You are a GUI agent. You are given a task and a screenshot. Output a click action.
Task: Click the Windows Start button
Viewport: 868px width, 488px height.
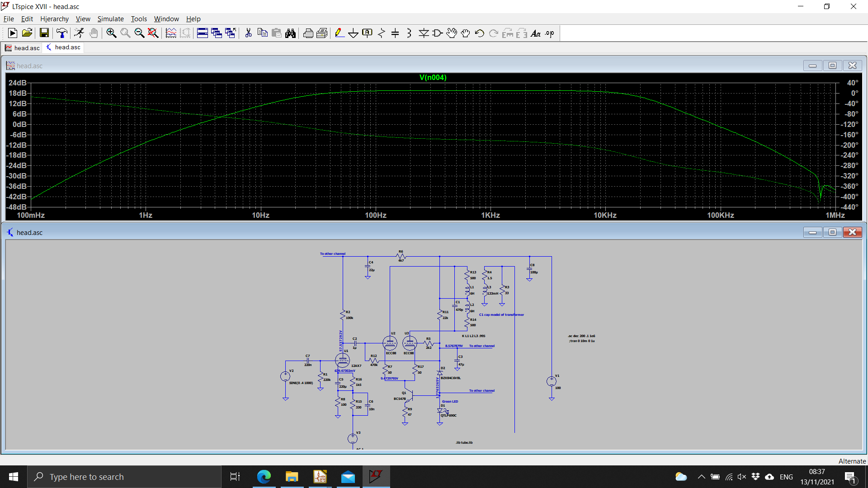coord(14,477)
